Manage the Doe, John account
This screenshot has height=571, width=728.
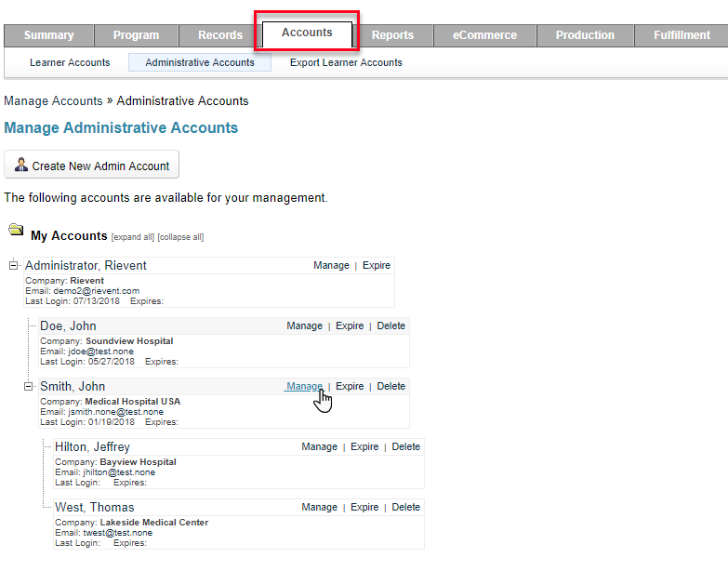coord(304,325)
